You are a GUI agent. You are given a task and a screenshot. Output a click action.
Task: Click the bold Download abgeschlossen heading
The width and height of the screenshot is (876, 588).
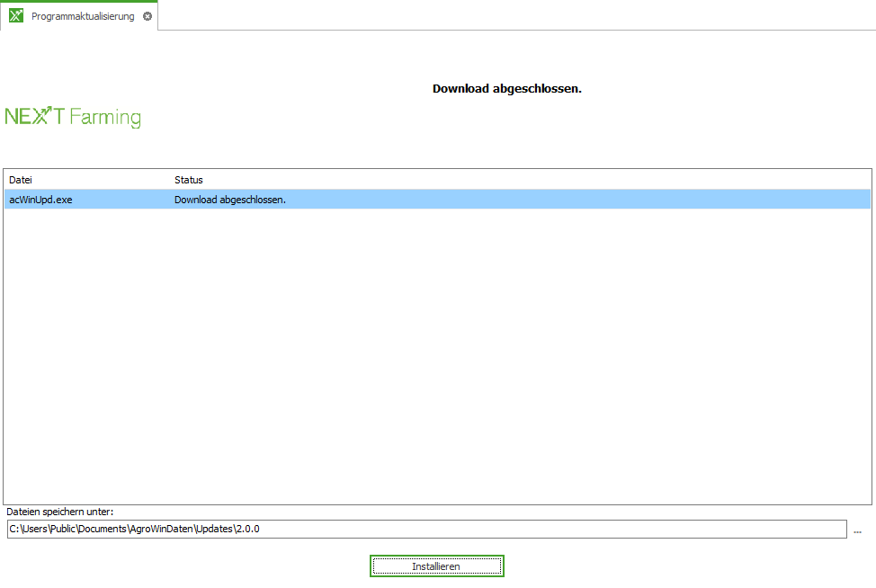click(506, 88)
